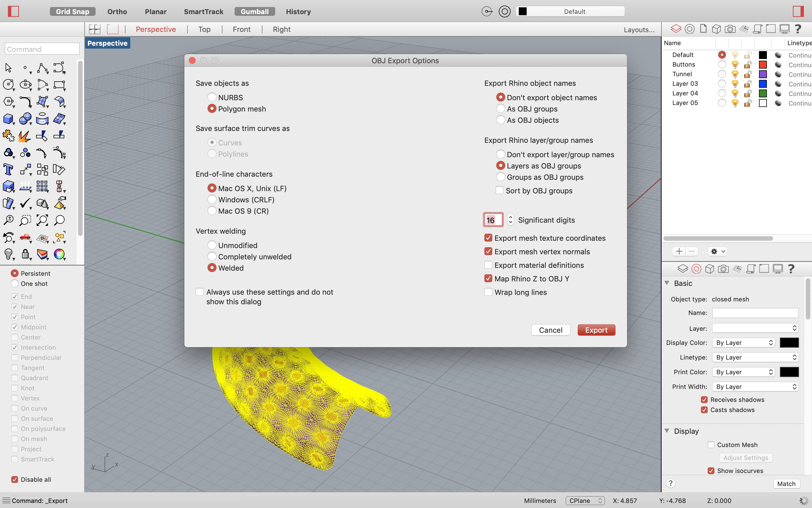The image size is (812, 508).
Task: Toggle the left sidebar panel icon
Action: coord(14,11)
